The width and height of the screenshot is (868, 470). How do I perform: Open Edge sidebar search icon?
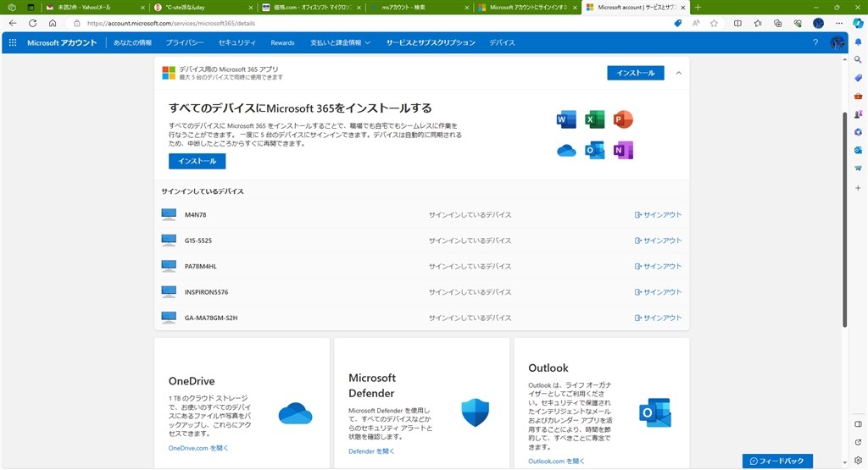pos(858,60)
